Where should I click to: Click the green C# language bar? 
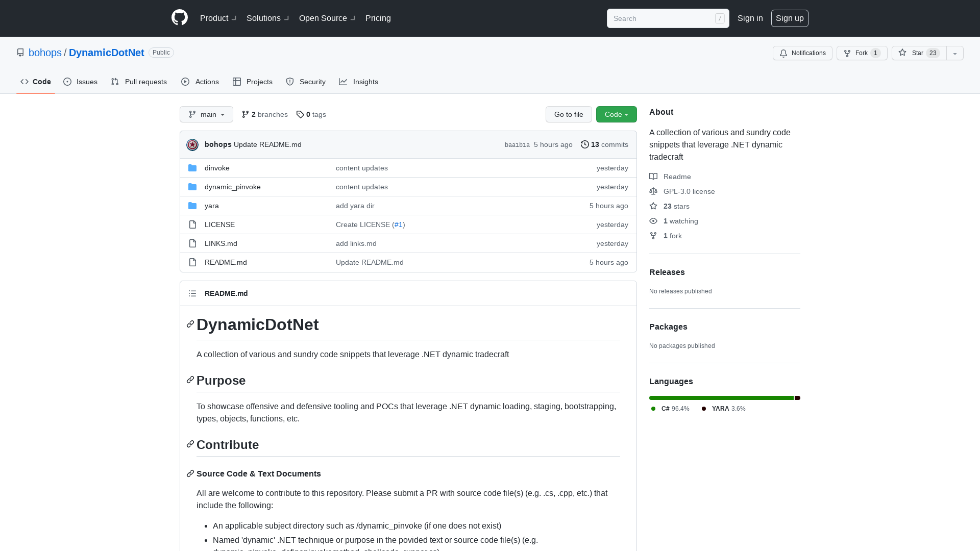[x=720, y=398]
